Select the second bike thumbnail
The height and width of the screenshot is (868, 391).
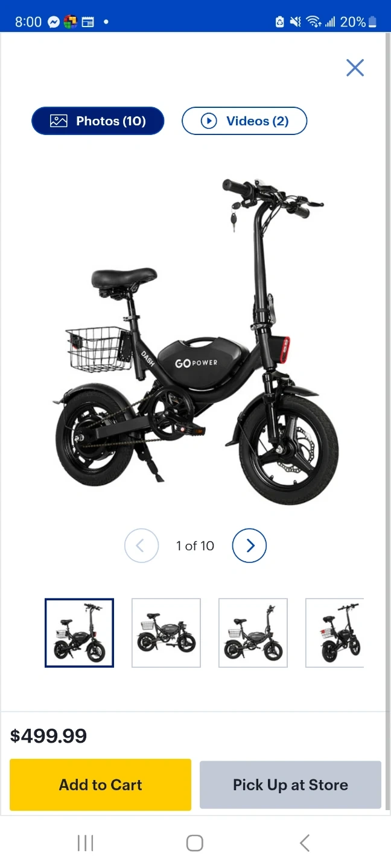point(166,633)
